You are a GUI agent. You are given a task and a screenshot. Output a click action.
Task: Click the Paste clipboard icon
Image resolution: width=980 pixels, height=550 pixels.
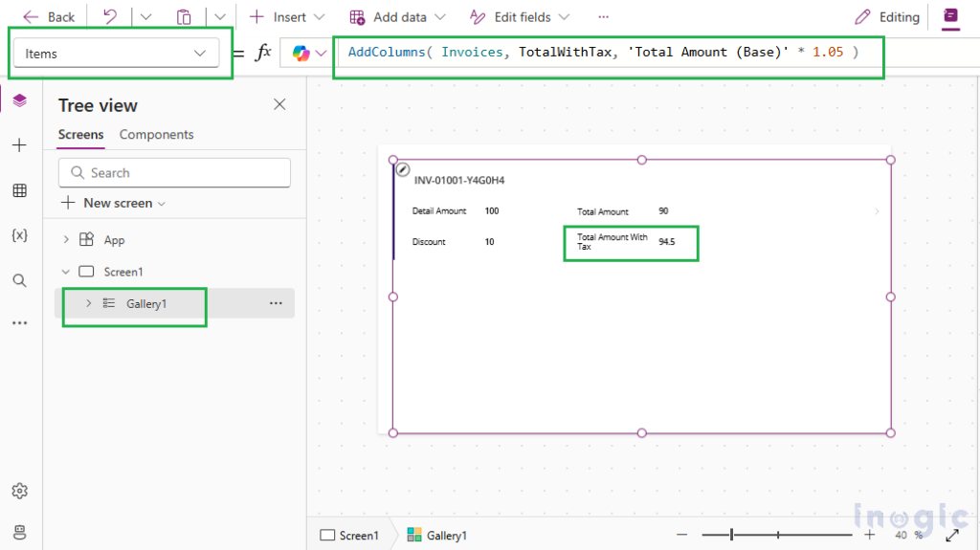[x=184, y=17]
